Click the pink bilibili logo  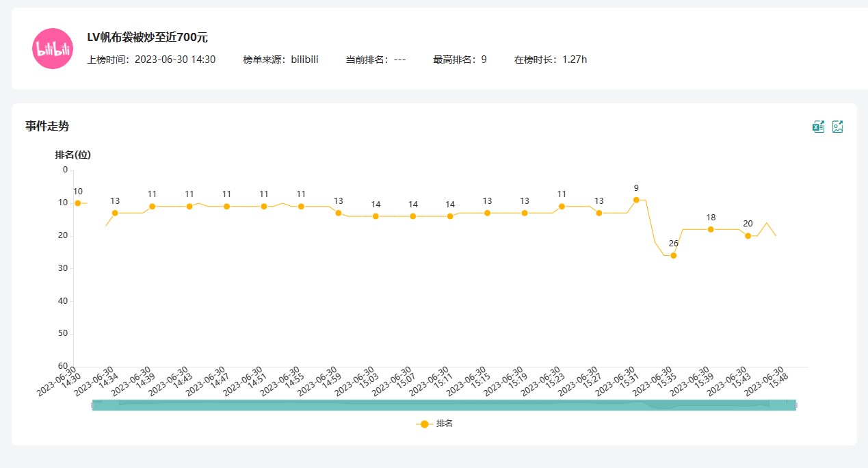point(53,49)
